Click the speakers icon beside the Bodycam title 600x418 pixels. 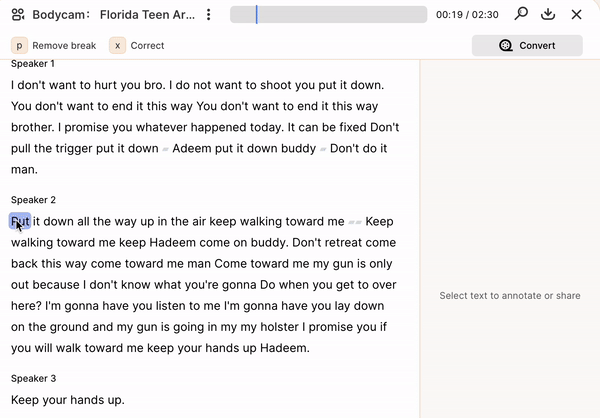tap(18, 15)
